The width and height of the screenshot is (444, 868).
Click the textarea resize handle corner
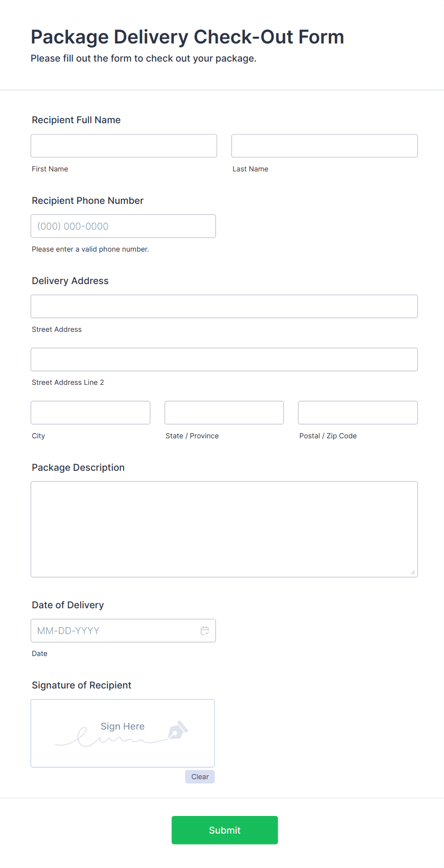[413, 572]
